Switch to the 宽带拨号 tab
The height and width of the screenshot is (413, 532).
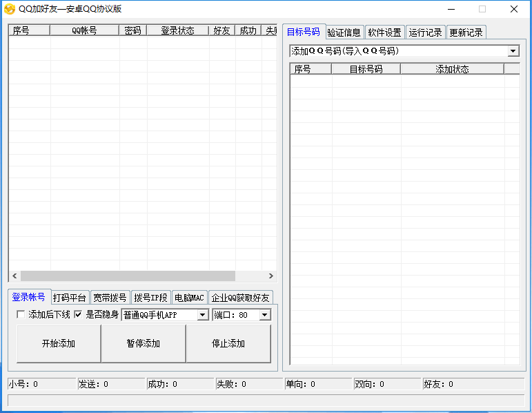click(110, 298)
